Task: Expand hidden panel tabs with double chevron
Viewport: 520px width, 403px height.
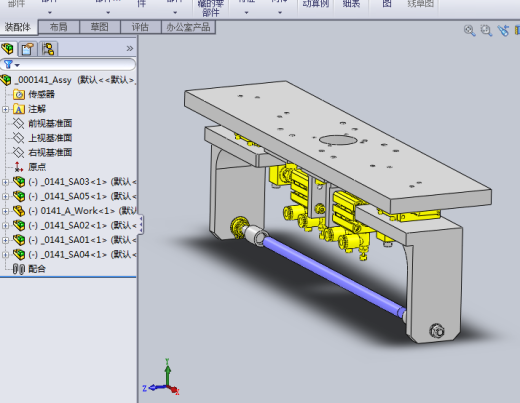Action: click(130, 49)
